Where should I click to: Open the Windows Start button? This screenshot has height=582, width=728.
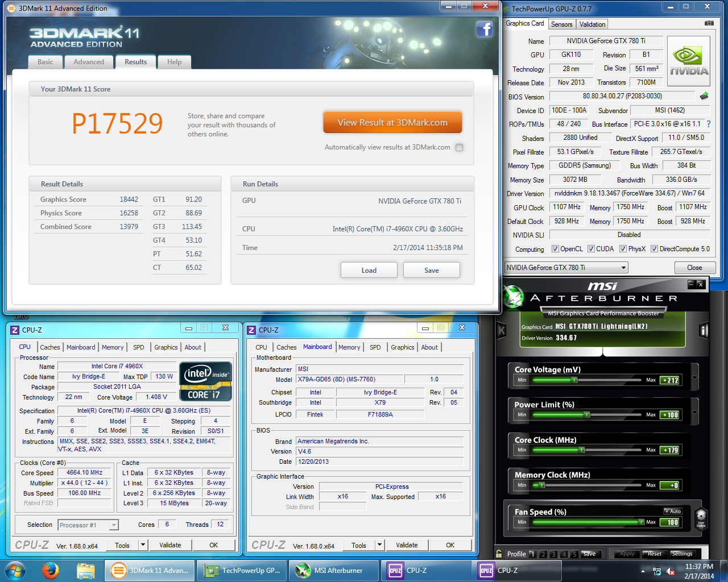click(x=15, y=571)
